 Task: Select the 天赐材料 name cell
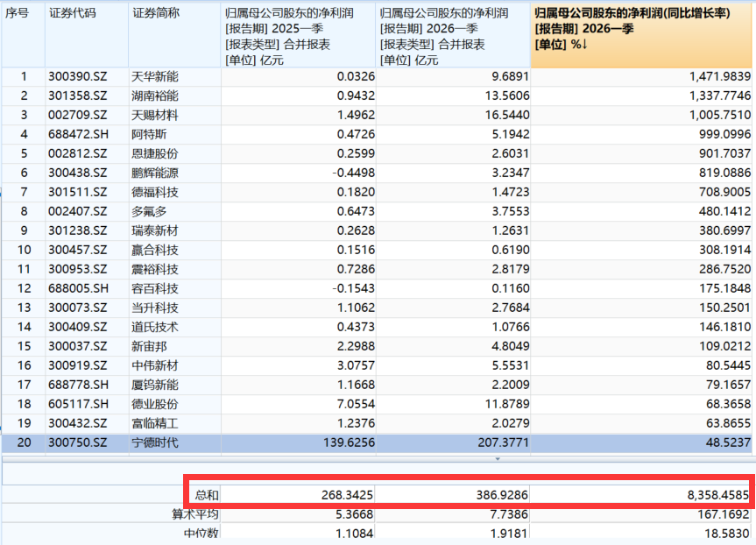click(155, 115)
